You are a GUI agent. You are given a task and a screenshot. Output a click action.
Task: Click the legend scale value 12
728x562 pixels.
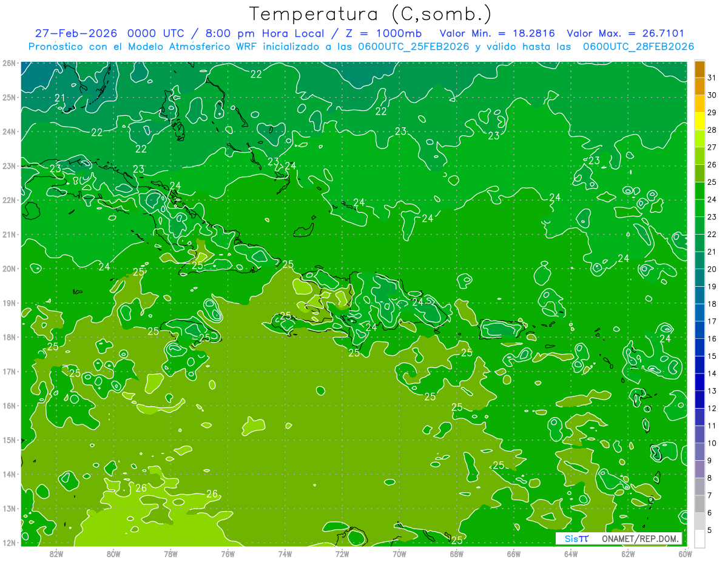[x=712, y=408]
